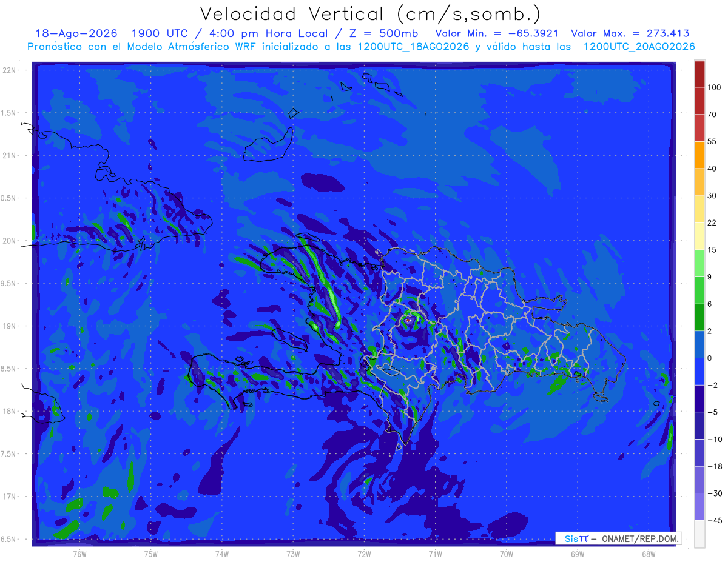Click the '72W' longitude label
The image size is (728, 562).
(x=364, y=554)
